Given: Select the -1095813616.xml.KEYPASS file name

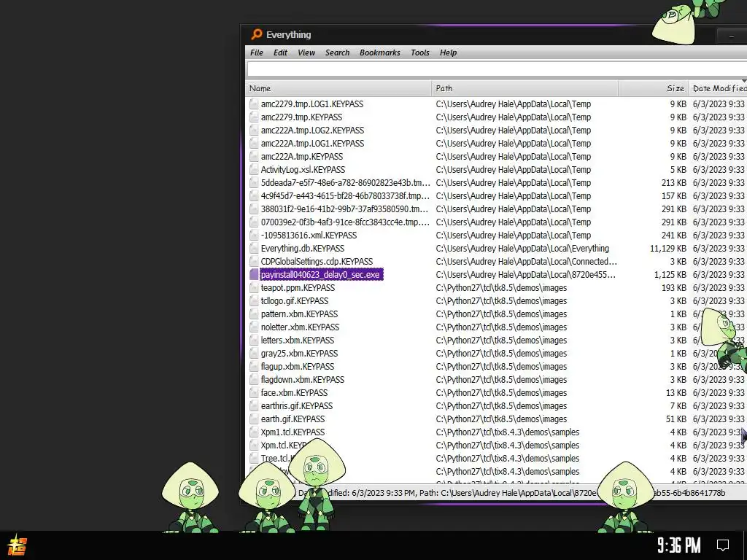Looking at the screenshot, I should coord(309,236).
